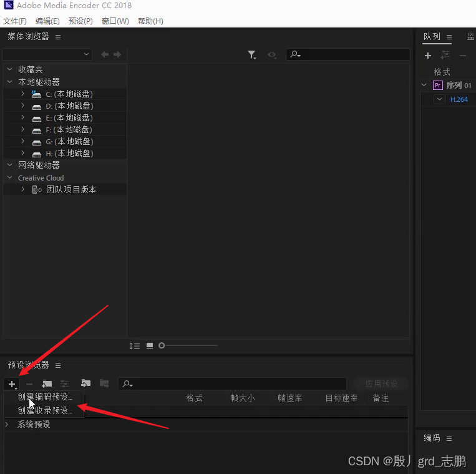Click the queue add output settings icon
Image resolution: width=476 pixels, height=474 pixels.
click(445, 56)
